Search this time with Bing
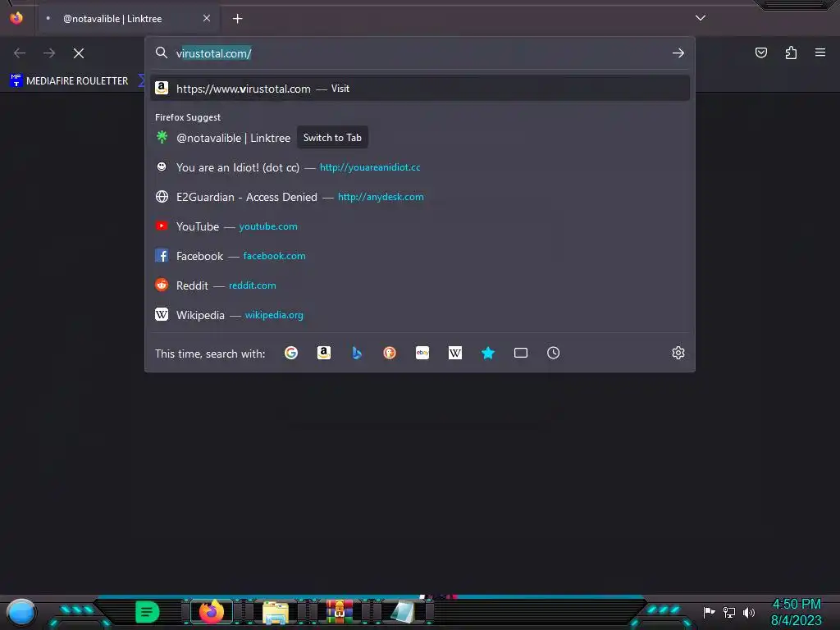The image size is (840, 630). [x=357, y=353]
